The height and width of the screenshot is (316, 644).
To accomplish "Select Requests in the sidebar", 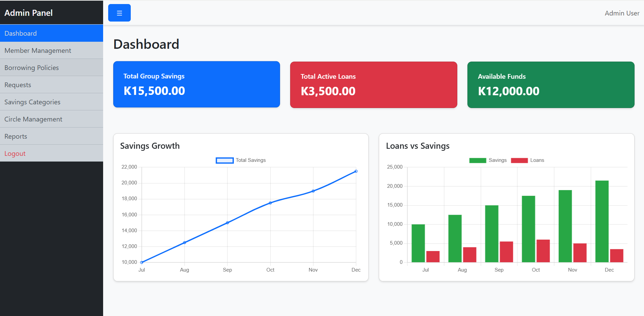I will [x=52, y=85].
